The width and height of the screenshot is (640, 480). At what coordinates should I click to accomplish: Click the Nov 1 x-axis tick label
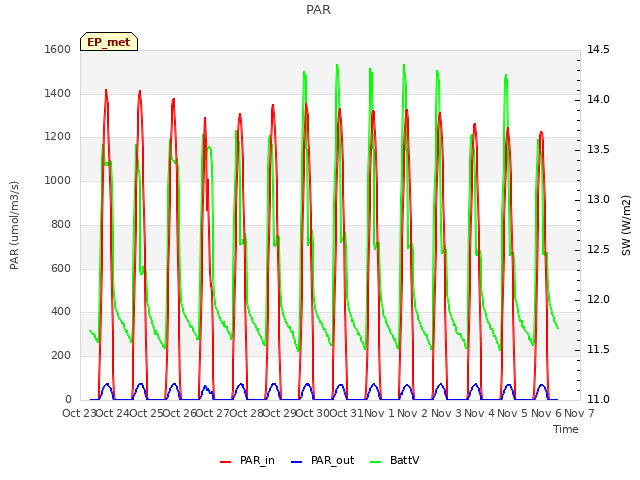(379, 413)
